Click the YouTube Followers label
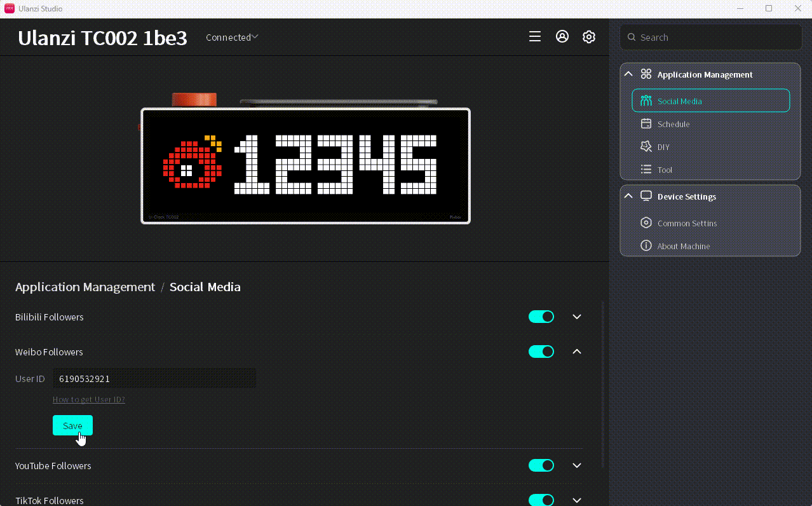The height and width of the screenshot is (506, 812). tap(53, 465)
